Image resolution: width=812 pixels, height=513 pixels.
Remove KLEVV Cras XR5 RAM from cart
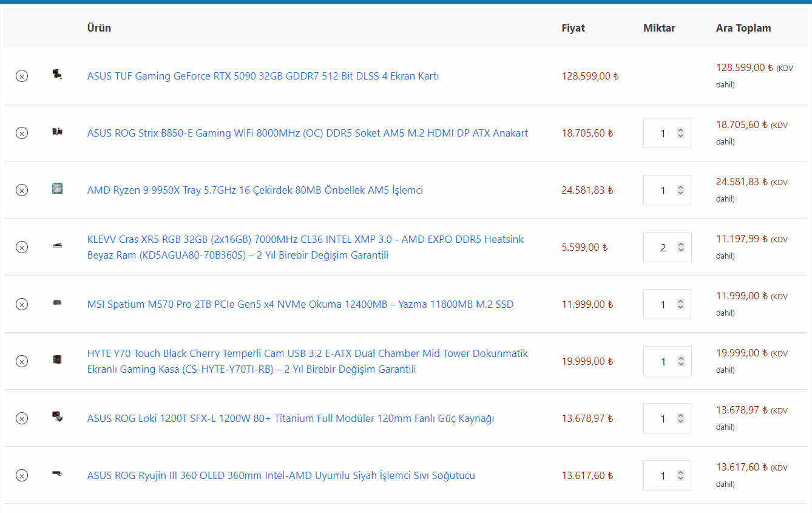(22, 247)
